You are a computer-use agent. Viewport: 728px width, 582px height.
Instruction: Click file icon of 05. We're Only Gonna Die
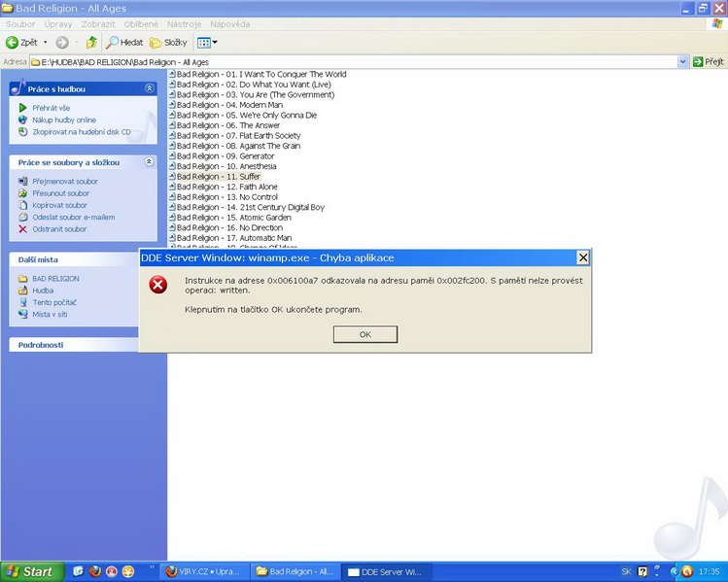pyautogui.click(x=172, y=115)
